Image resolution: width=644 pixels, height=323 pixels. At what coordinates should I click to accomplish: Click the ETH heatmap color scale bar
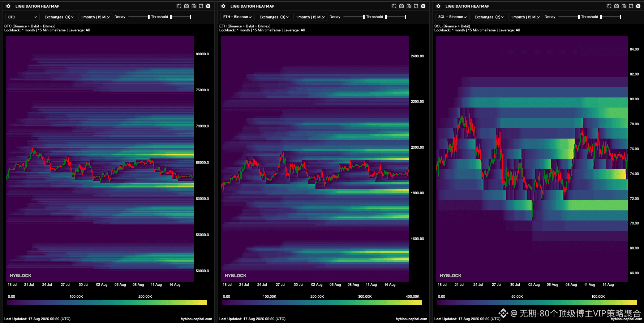pyautogui.click(x=322, y=303)
